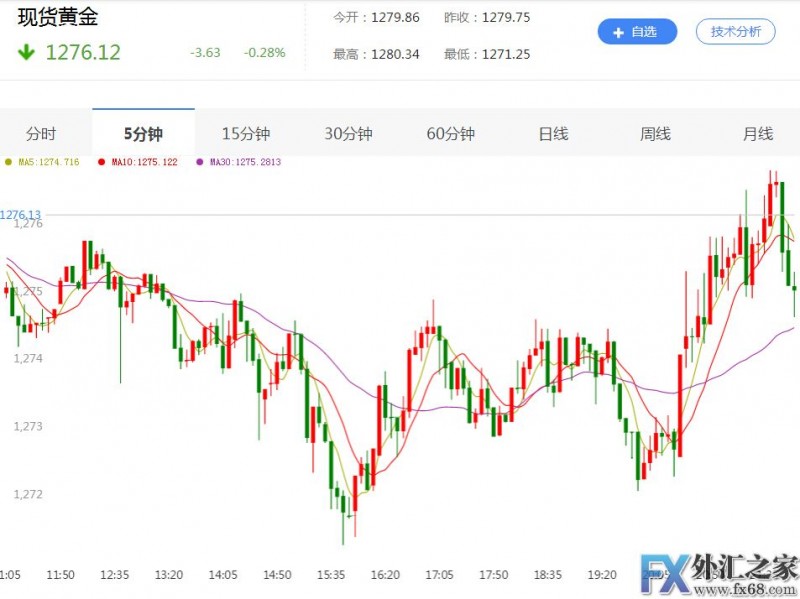
Task: Click the green down arrow beside the price
Action: pos(26,52)
